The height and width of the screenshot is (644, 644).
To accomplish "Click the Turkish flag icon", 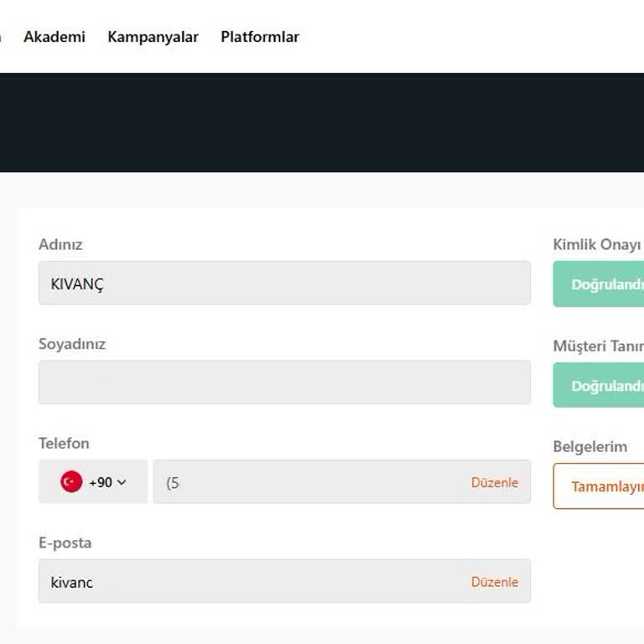I will [71, 482].
